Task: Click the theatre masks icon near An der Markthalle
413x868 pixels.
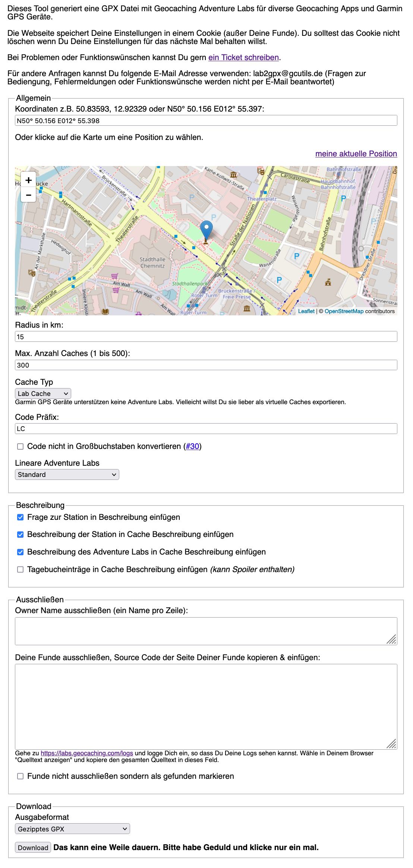Action: tap(32, 273)
